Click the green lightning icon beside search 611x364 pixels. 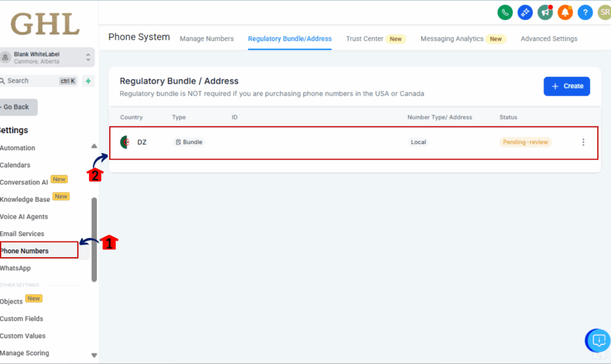click(87, 80)
